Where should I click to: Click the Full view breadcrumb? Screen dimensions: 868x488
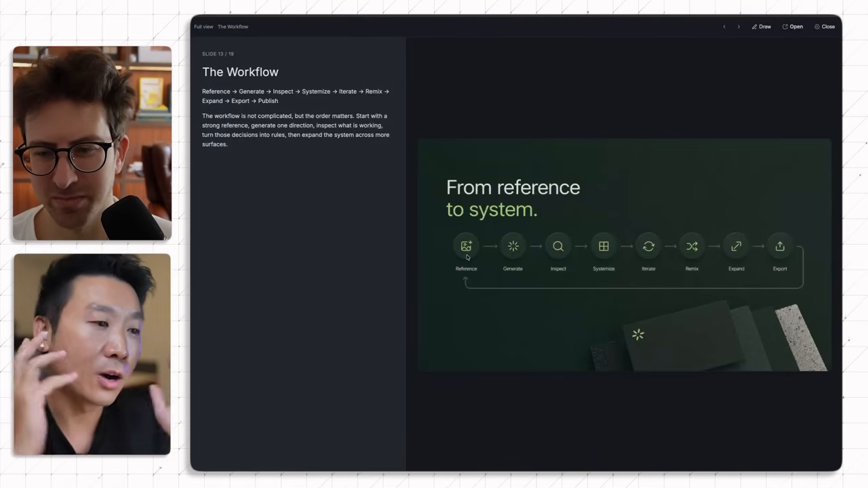pyautogui.click(x=203, y=26)
